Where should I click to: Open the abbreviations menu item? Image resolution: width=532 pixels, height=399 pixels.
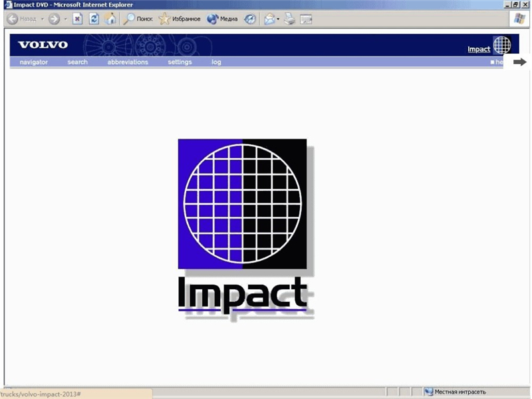128,62
